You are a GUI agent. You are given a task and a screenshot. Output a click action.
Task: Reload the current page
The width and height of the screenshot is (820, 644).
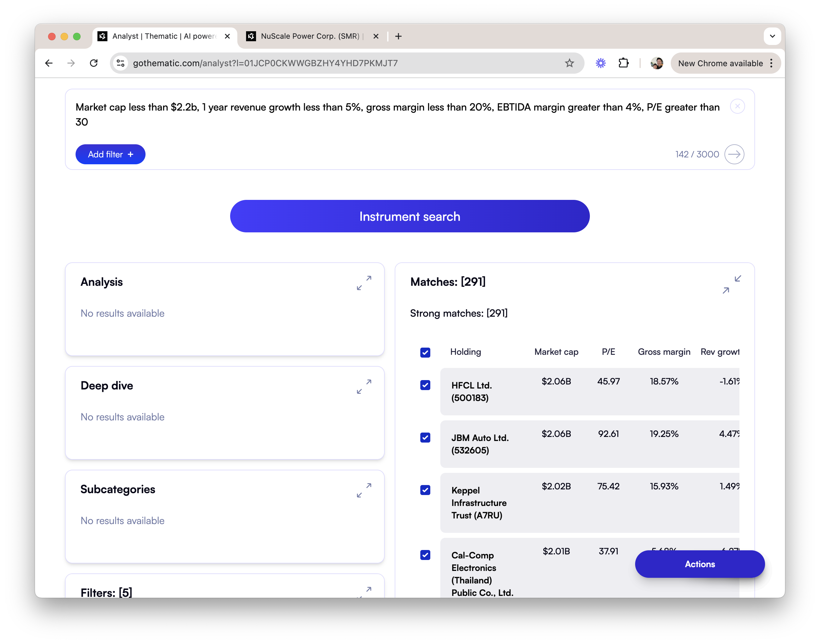[x=94, y=63]
